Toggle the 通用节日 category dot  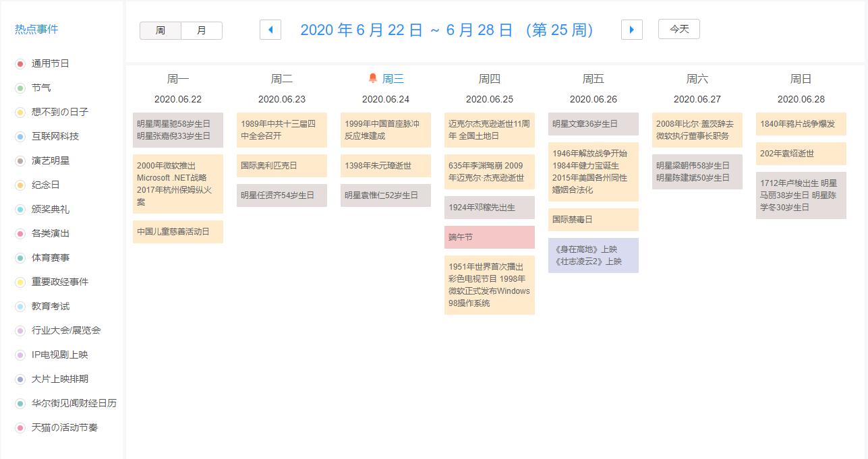tap(20, 63)
